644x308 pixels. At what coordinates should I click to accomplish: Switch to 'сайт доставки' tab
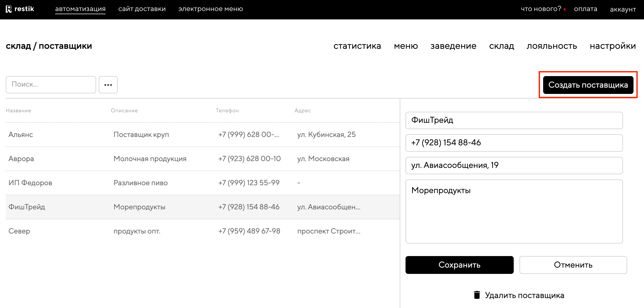142,9
